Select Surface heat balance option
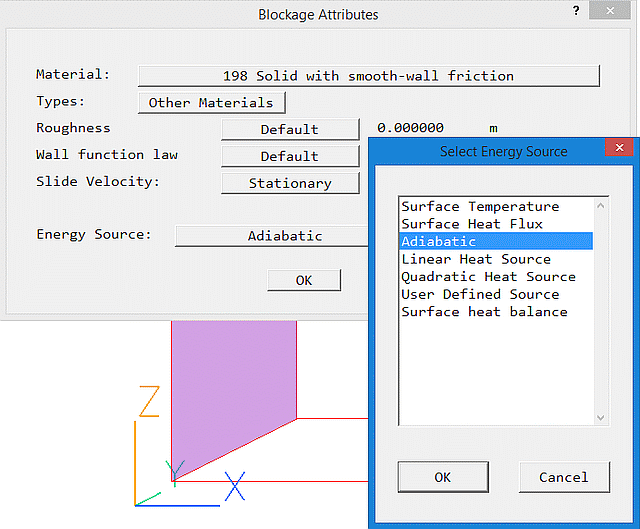640x529 pixels. click(x=484, y=312)
